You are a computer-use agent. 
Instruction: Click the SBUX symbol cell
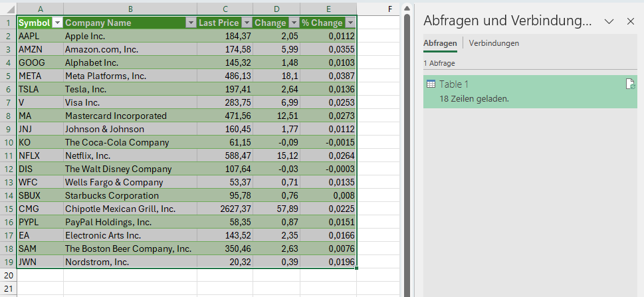(x=41, y=195)
